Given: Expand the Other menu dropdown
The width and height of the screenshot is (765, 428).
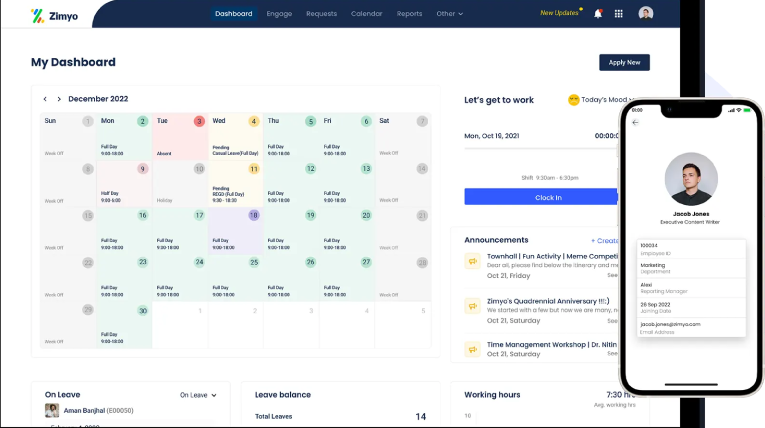Looking at the screenshot, I should (x=450, y=14).
